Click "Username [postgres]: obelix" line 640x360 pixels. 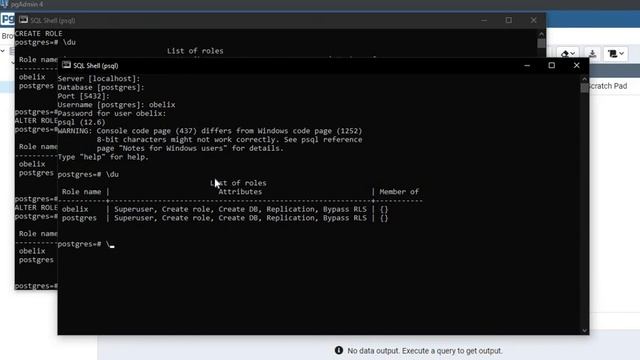click(116, 104)
